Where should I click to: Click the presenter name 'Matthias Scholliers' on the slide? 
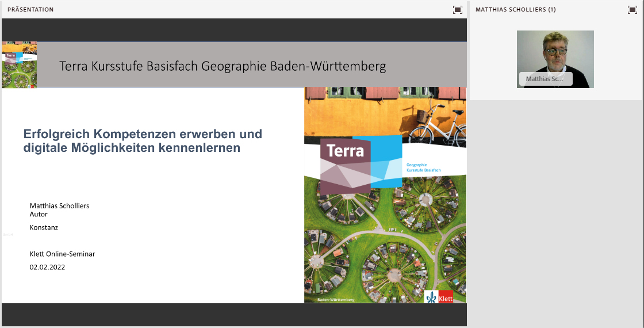pyautogui.click(x=59, y=205)
